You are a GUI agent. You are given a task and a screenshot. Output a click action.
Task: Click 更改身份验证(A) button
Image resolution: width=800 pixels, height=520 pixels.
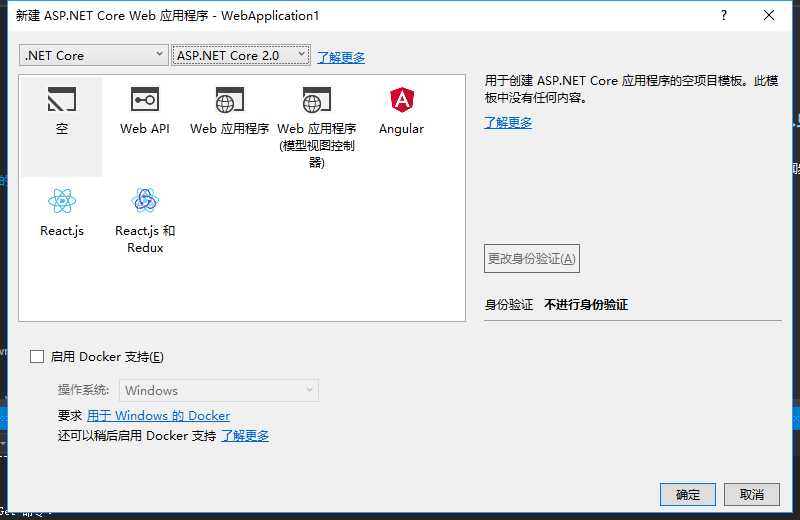click(532, 259)
